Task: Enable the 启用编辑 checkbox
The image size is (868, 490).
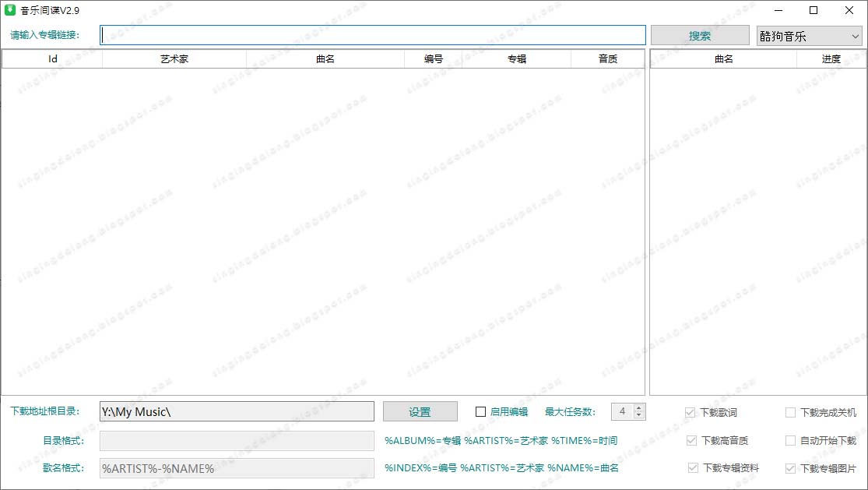Action: (480, 411)
